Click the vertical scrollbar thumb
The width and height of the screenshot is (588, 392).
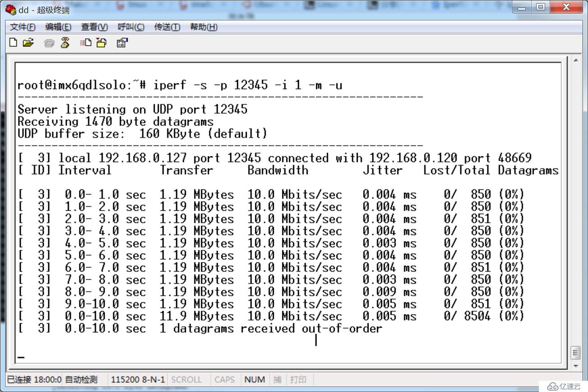[x=575, y=352]
